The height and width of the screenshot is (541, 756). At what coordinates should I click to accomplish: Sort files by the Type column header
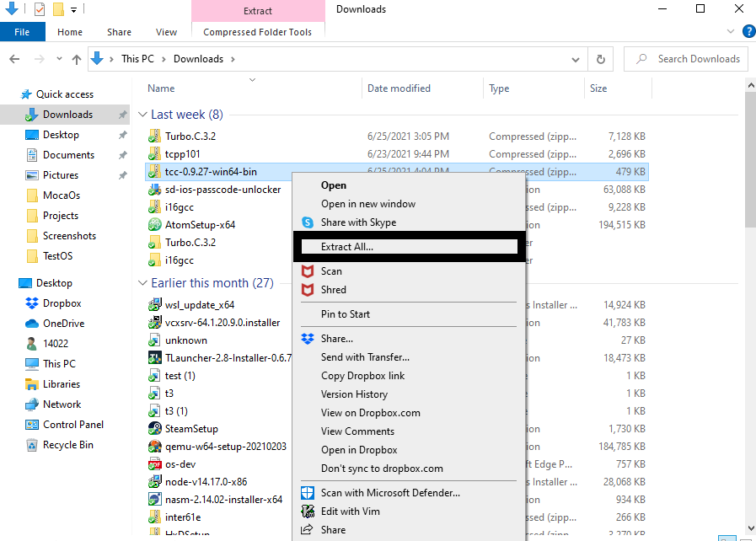pyautogui.click(x=499, y=88)
